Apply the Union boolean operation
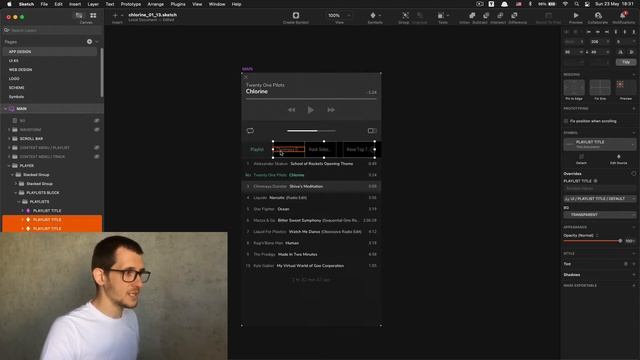Viewport: 640px width, 360px height. click(472, 16)
